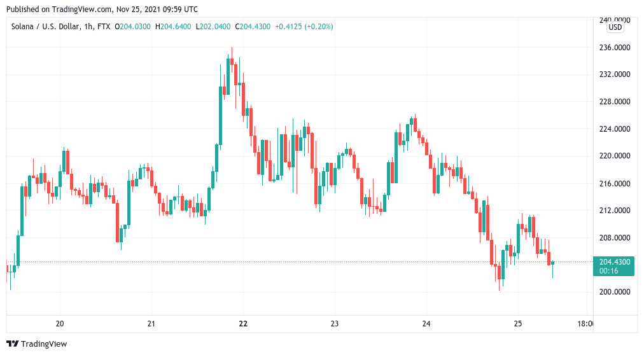Click the low price value 202.0400
The image size is (644, 355).
point(215,27)
